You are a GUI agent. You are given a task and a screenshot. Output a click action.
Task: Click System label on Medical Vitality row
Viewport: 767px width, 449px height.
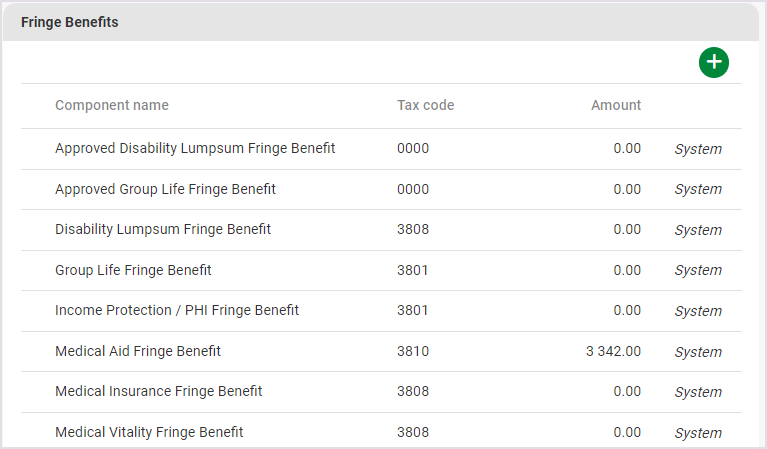[698, 433]
